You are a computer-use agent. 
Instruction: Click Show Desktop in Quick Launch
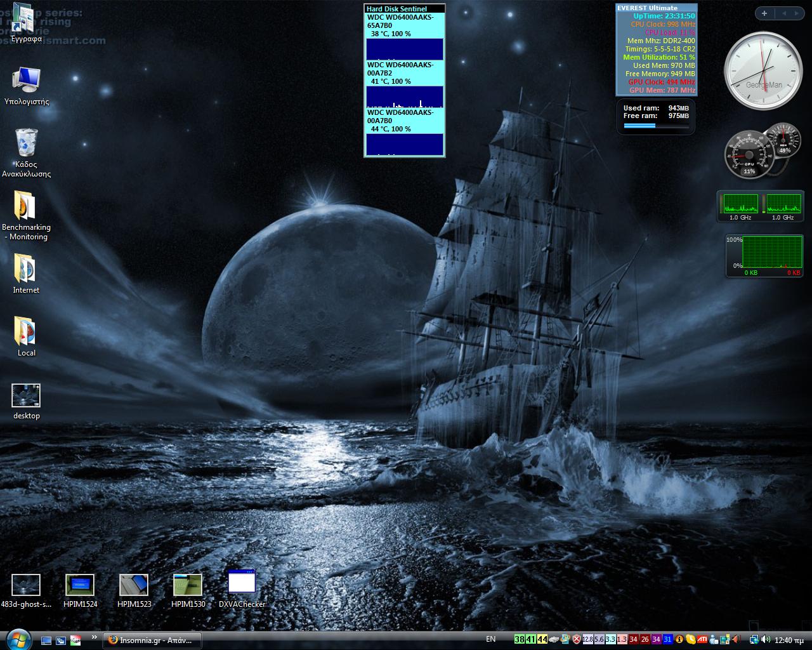pos(46,640)
